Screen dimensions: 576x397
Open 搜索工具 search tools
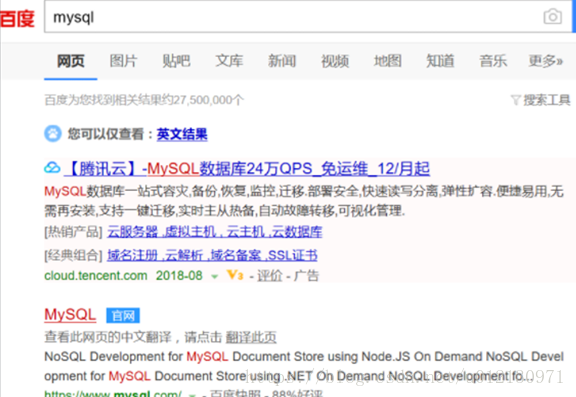point(547,100)
